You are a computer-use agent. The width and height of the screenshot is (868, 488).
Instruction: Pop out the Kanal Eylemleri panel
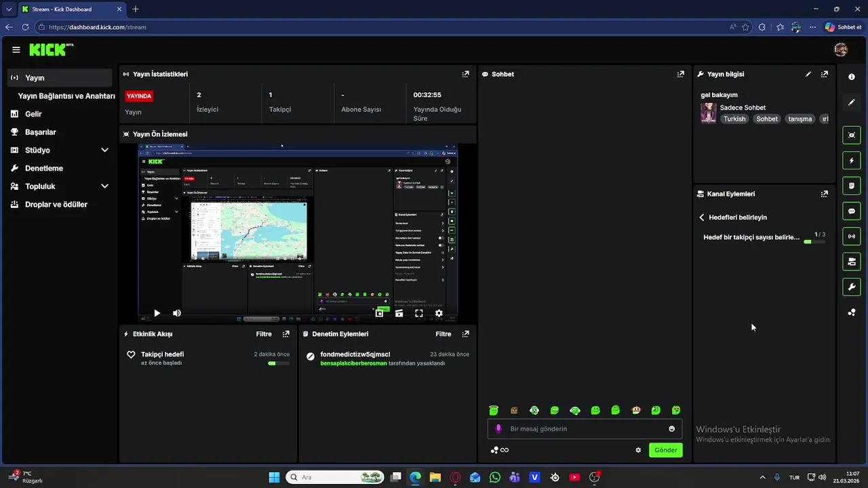(x=824, y=194)
